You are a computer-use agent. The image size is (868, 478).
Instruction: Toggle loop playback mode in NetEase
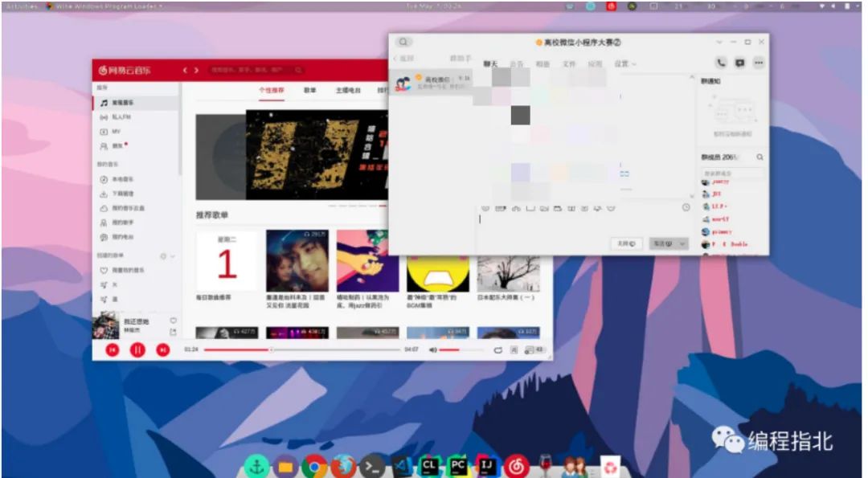click(x=497, y=349)
